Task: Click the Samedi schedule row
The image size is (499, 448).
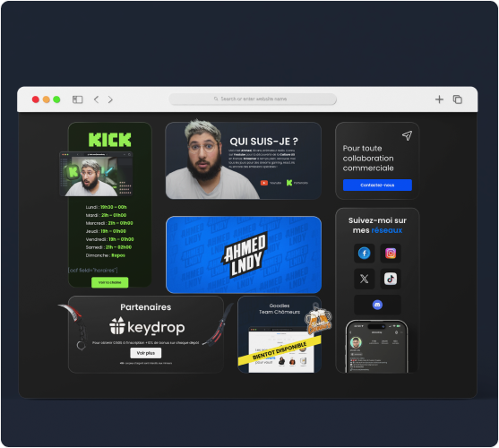Action: pos(108,247)
